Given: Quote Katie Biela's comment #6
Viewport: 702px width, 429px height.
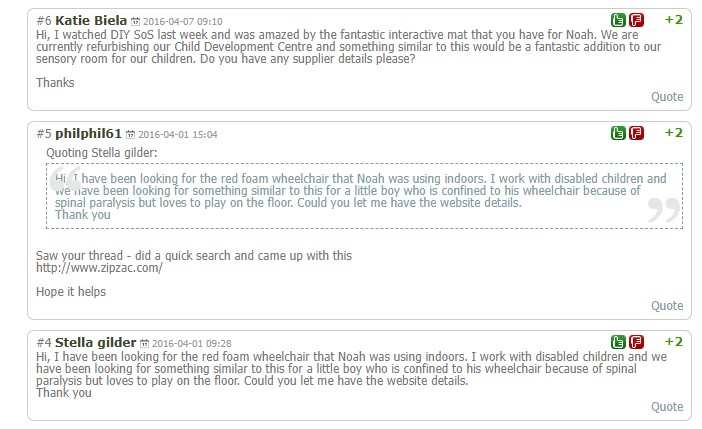Looking at the screenshot, I should pos(667,97).
